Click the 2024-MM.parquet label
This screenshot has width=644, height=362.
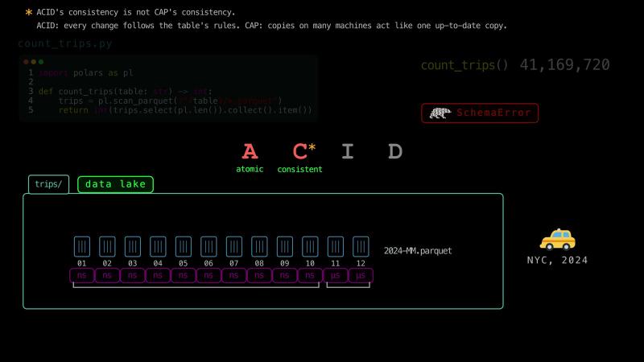pyautogui.click(x=418, y=251)
